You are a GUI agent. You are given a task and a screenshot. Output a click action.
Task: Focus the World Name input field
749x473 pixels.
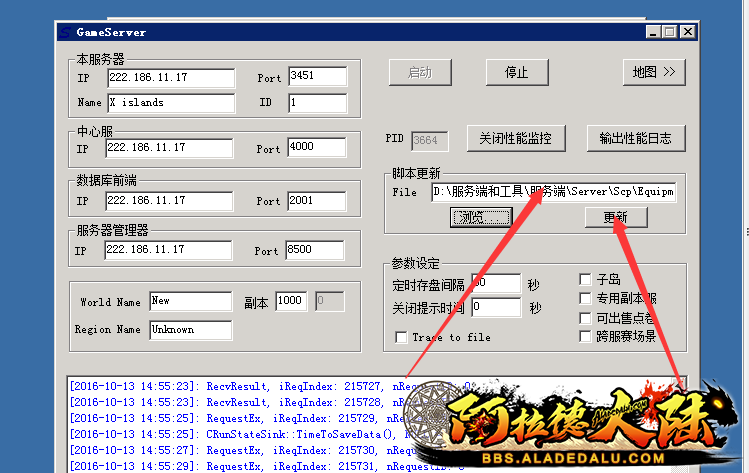click(x=190, y=301)
